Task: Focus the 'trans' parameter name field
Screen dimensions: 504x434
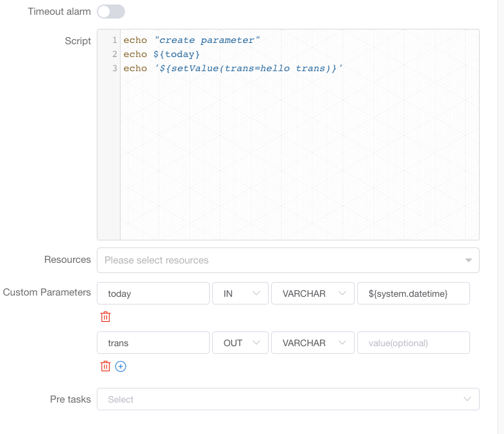Action: [x=153, y=343]
